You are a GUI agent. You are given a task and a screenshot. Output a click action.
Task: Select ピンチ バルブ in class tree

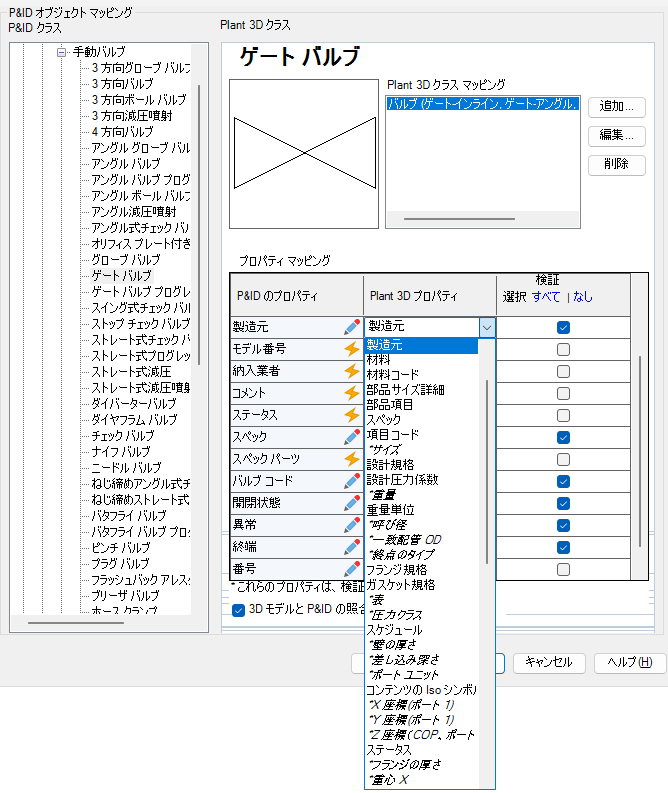click(x=121, y=548)
